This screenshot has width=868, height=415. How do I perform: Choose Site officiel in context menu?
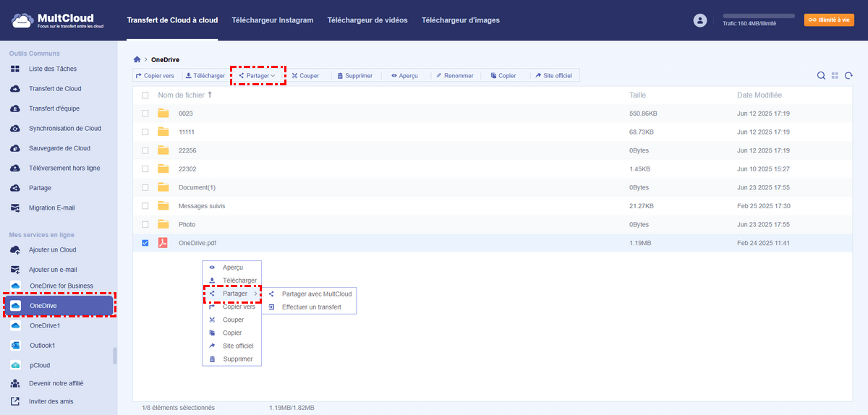[x=232, y=346]
